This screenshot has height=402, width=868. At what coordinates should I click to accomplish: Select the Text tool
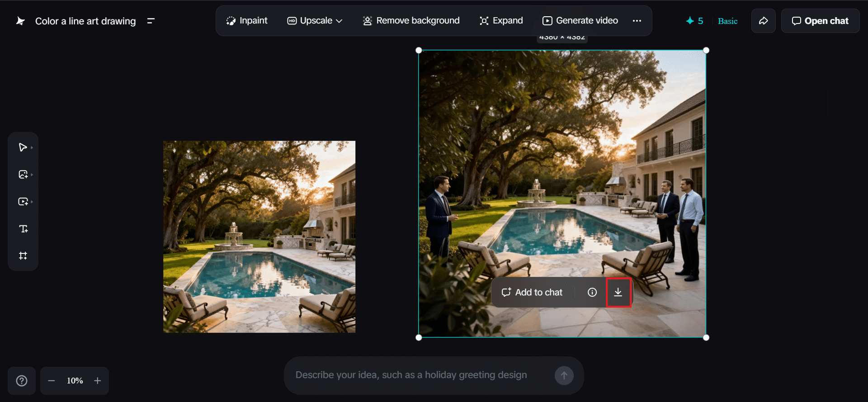coord(24,229)
